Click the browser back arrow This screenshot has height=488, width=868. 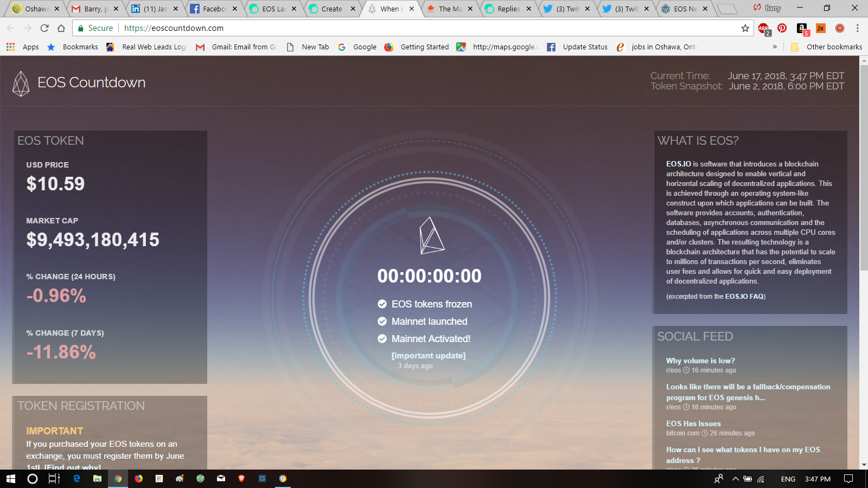pyautogui.click(x=11, y=28)
